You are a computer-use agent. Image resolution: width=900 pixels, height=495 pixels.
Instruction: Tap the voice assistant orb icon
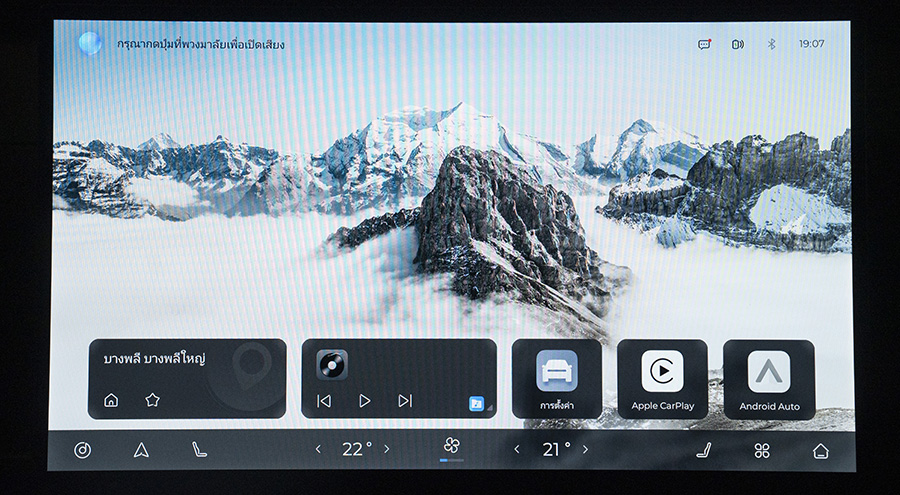pyautogui.click(x=90, y=44)
